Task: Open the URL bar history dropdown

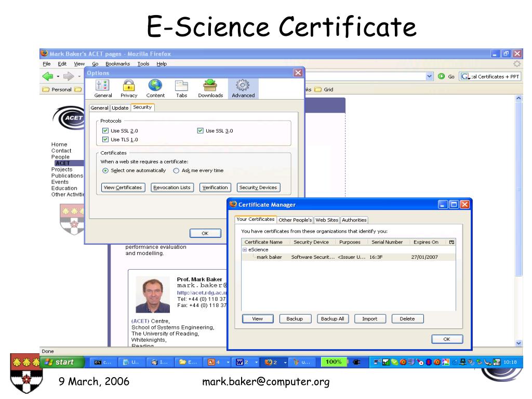Action: [x=429, y=76]
